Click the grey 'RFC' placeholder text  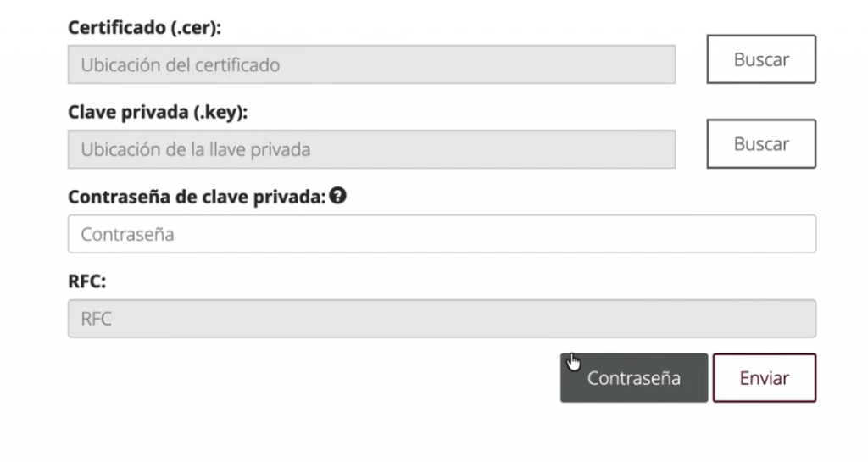click(x=96, y=319)
